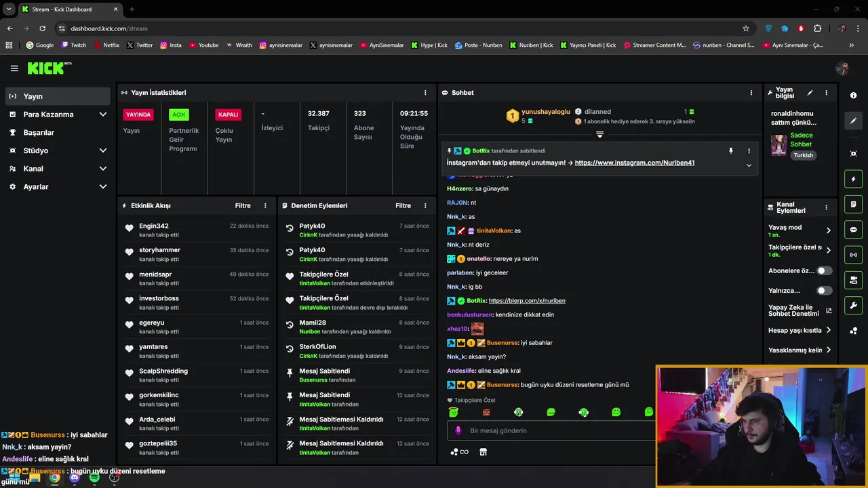Click the wrench tool icon in right sidebar
The width and height of the screenshot is (868, 488).
click(x=854, y=306)
